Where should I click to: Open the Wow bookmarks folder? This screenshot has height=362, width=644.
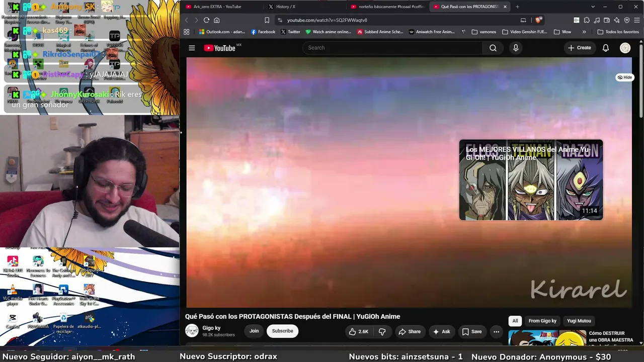click(562, 32)
